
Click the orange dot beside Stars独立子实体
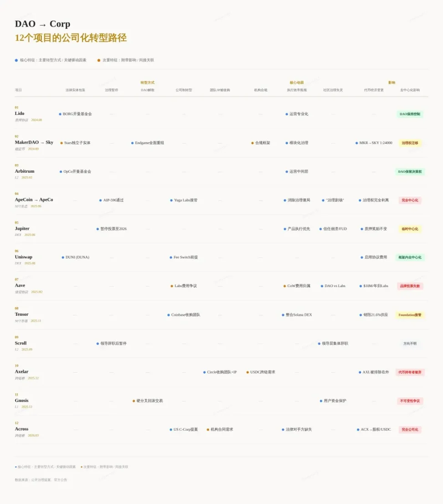click(62, 143)
